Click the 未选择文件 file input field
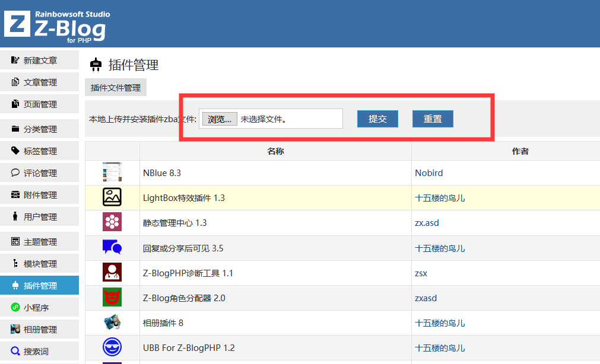The height and width of the screenshot is (364, 600). tap(271, 119)
